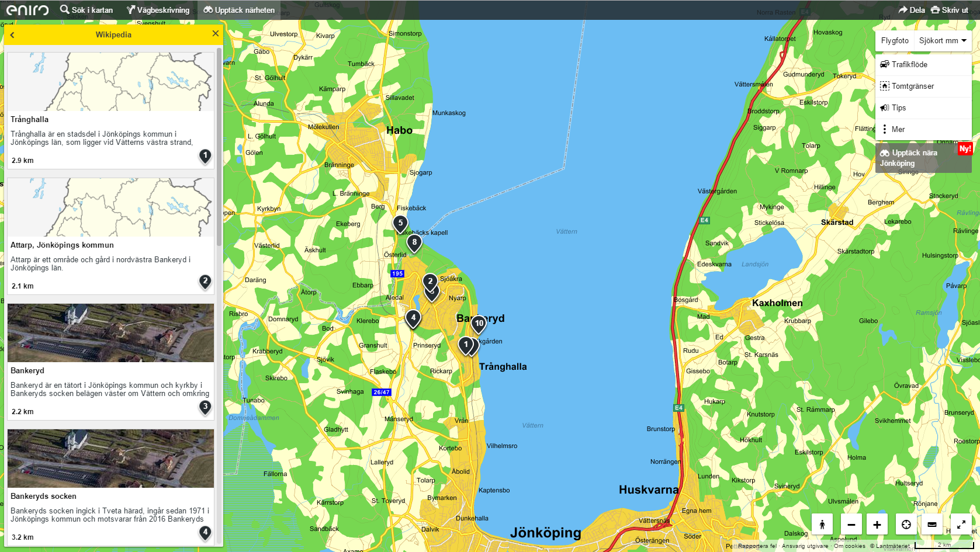Zoom out the map with minus button
Image resolution: width=980 pixels, height=552 pixels.
[x=851, y=525]
